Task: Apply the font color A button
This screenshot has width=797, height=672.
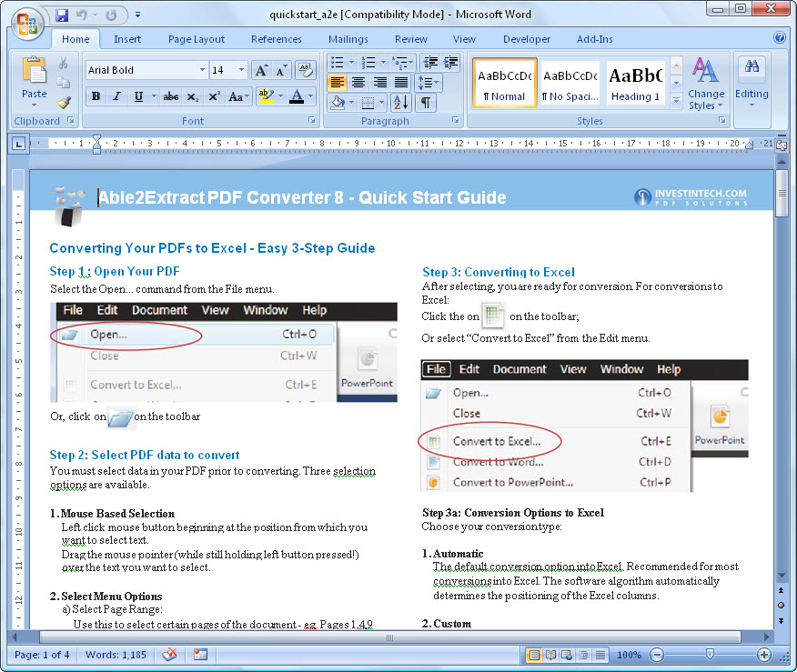Action: pos(297,96)
